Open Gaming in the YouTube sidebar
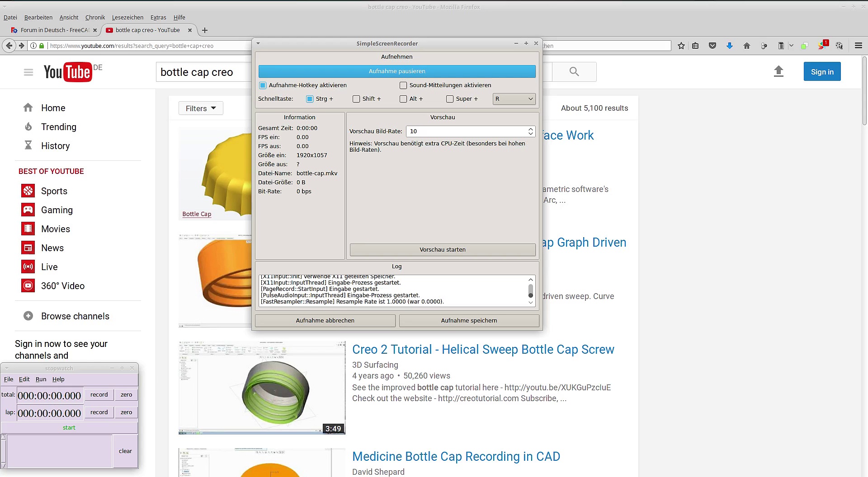868x477 pixels. 57,210
